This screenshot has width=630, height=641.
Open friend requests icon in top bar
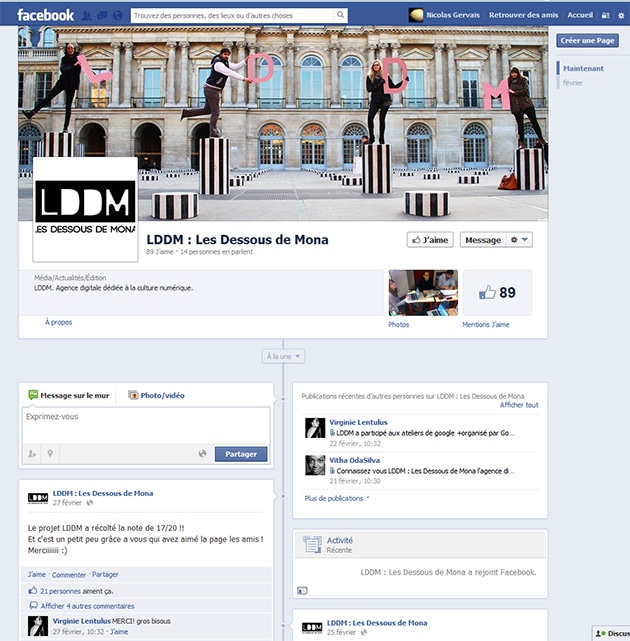(x=86, y=16)
